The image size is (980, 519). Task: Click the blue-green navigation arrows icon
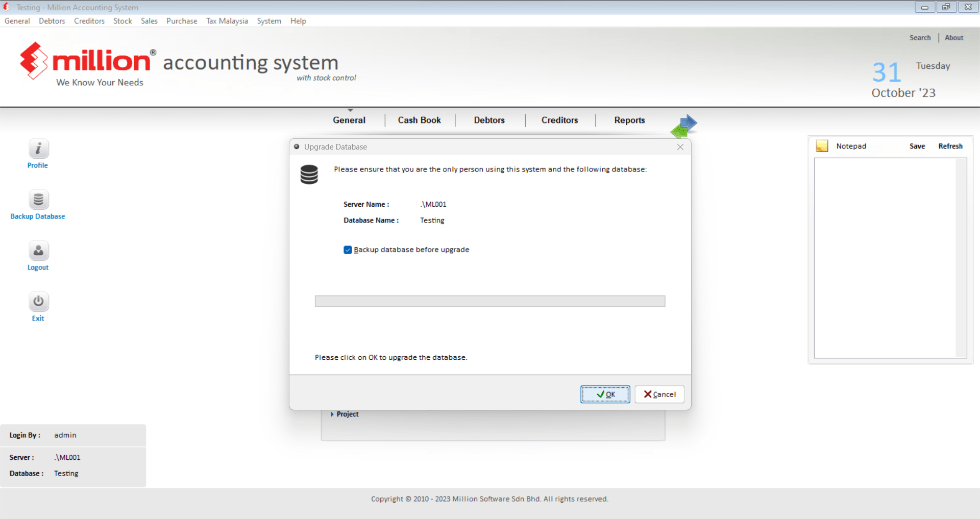pyautogui.click(x=683, y=127)
